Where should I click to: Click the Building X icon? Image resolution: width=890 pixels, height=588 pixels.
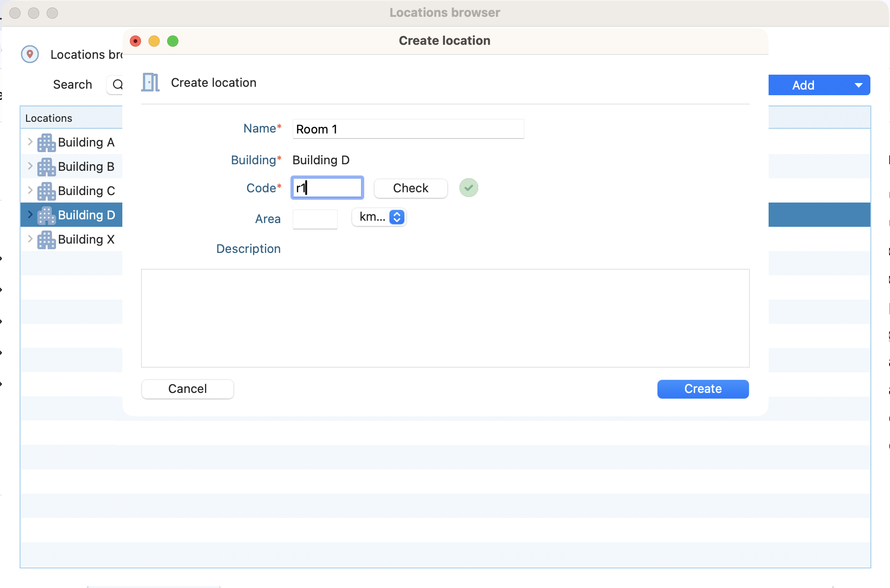(x=46, y=240)
